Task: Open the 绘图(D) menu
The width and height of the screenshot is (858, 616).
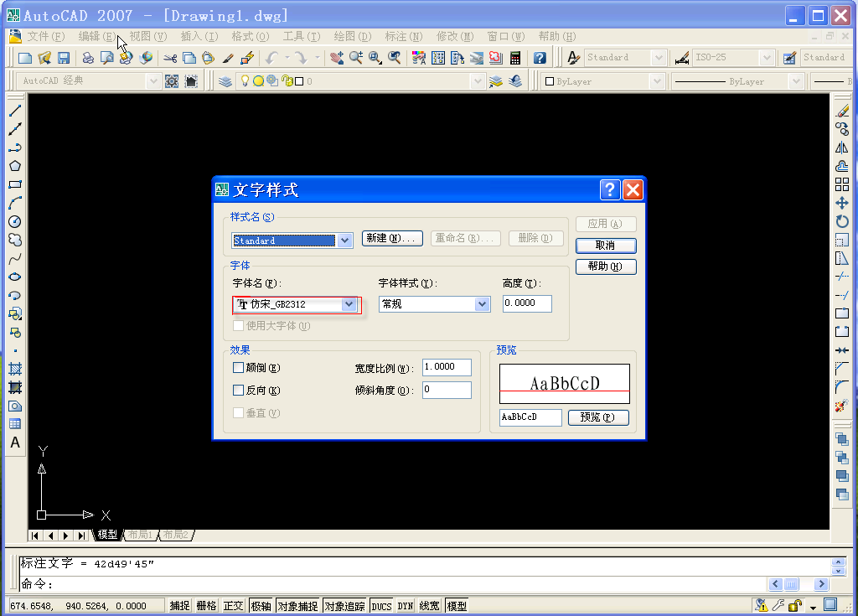Action: point(353,37)
